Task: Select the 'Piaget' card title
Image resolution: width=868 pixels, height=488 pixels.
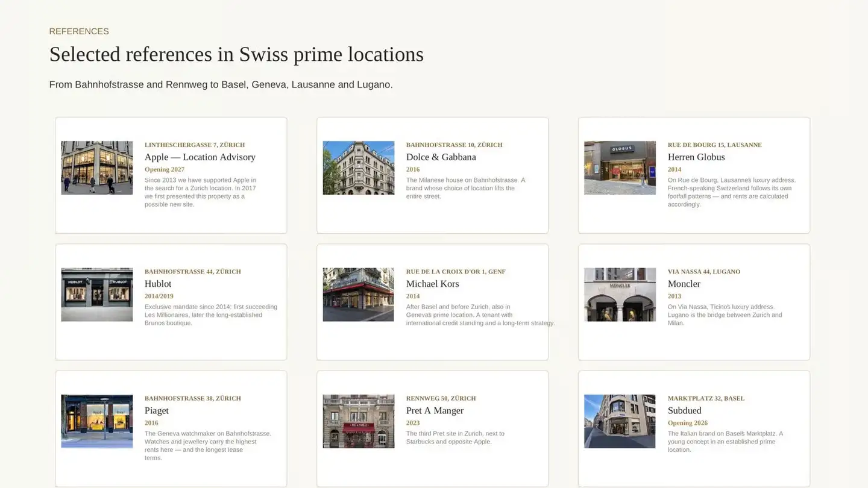Action: (157, 411)
